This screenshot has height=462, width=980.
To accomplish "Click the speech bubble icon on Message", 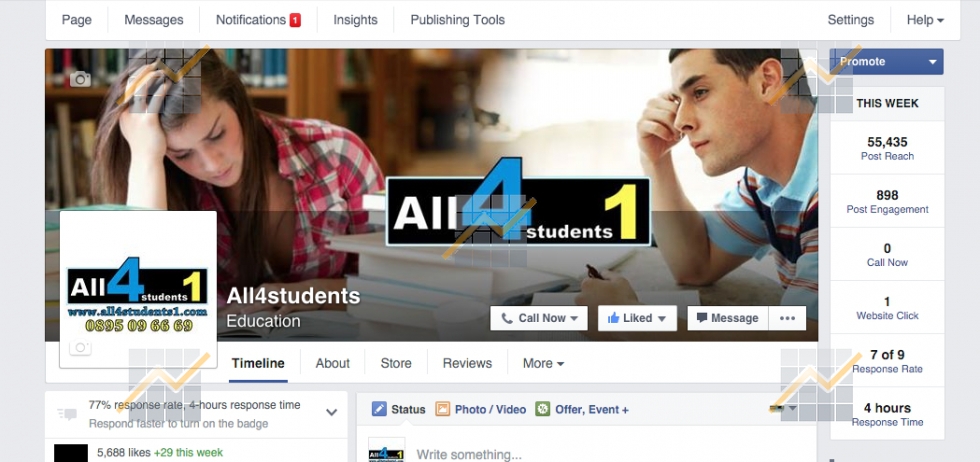I will [x=702, y=318].
